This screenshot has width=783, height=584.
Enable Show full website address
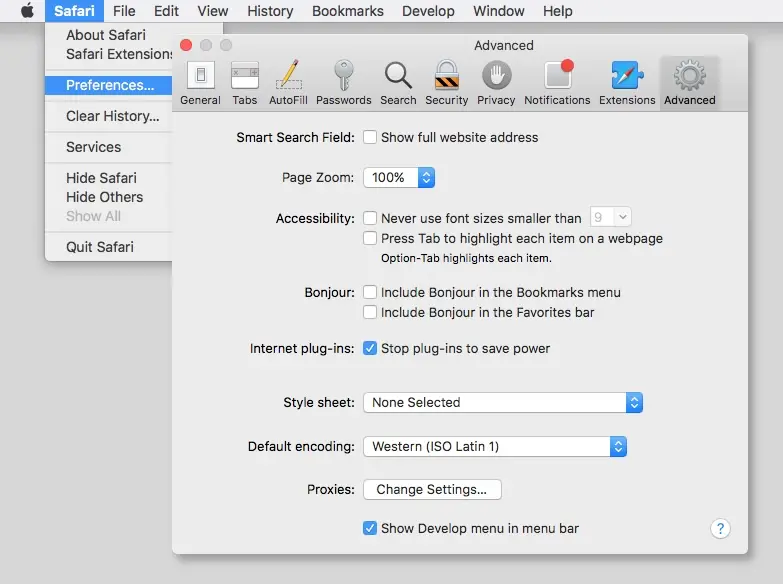370,137
